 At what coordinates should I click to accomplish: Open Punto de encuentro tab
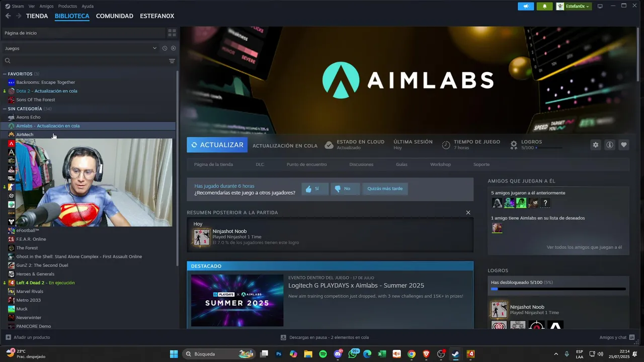coord(306,164)
